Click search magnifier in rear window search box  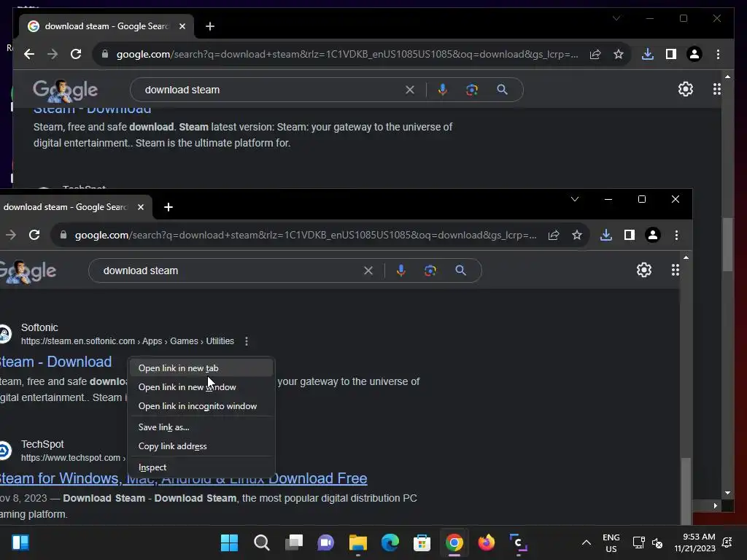tap(502, 90)
